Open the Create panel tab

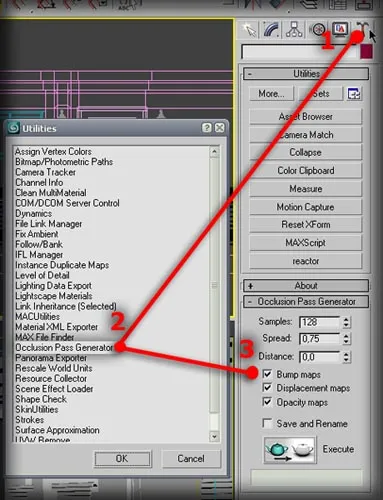(250, 30)
